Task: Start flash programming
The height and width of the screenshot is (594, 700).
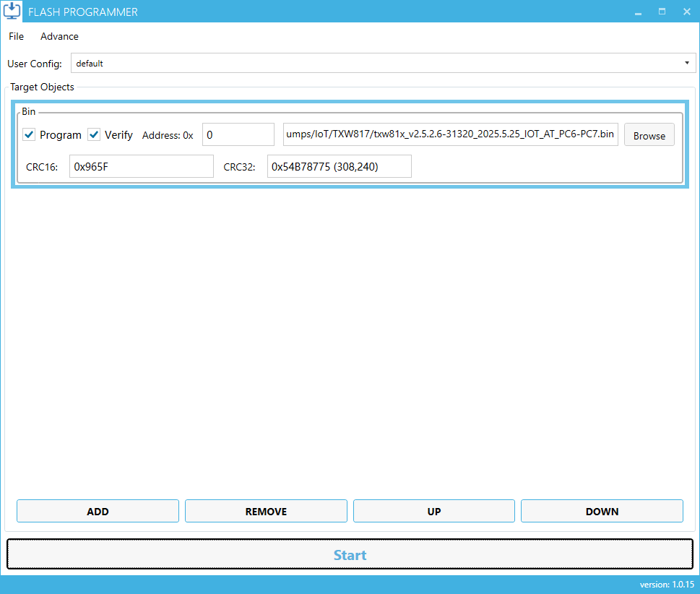Action: coord(350,554)
